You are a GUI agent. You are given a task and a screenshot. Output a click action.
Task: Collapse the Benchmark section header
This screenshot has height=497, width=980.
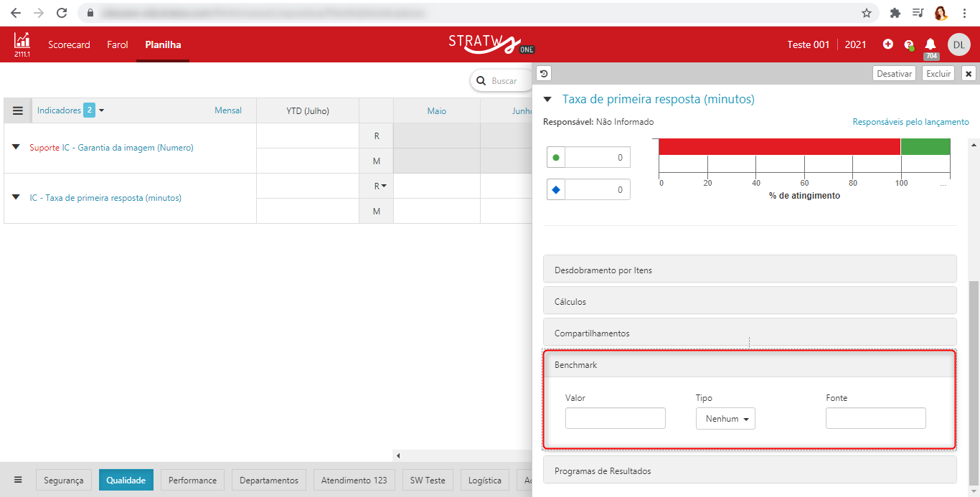click(x=750, y=365)
